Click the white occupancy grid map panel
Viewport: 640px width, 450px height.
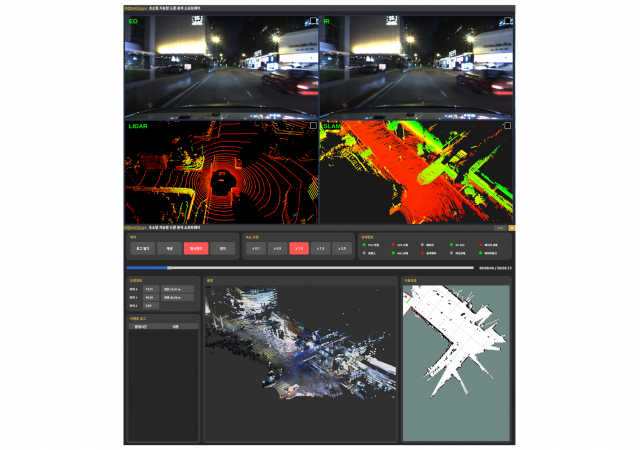[456, 360]
